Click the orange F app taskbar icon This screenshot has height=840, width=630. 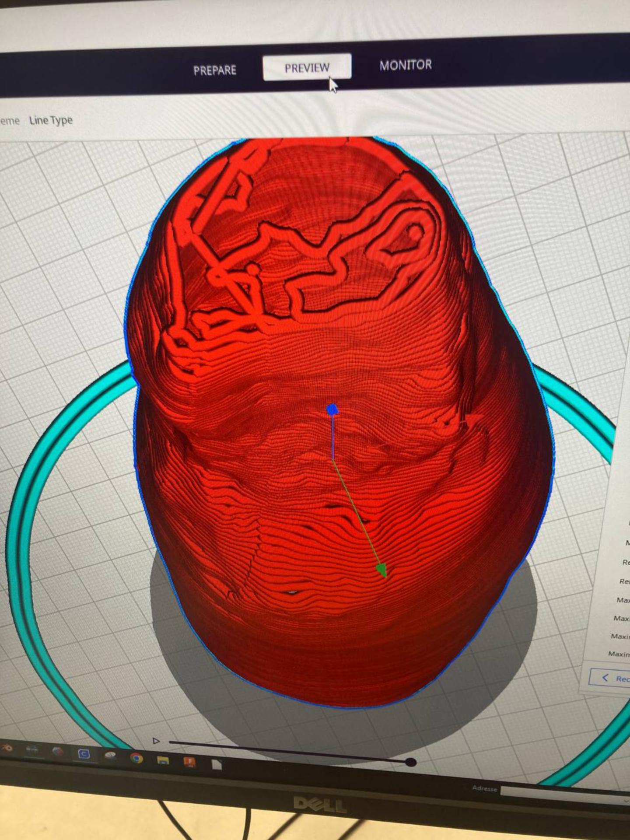click(x=190, y=762)
